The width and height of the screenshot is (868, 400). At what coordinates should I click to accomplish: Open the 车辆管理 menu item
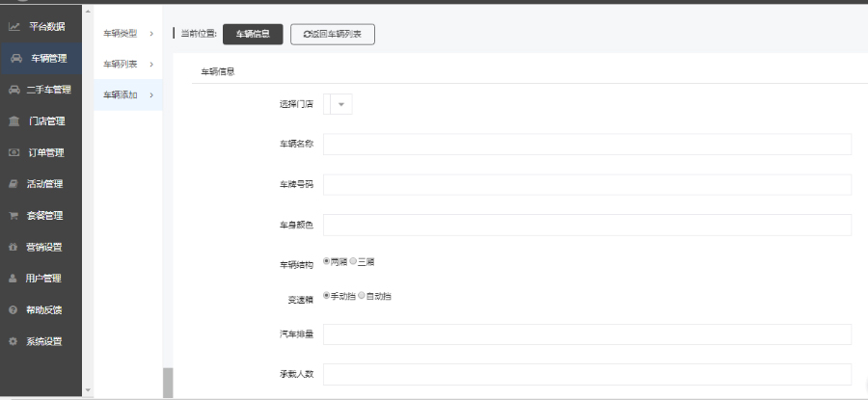tap(49, 58)
